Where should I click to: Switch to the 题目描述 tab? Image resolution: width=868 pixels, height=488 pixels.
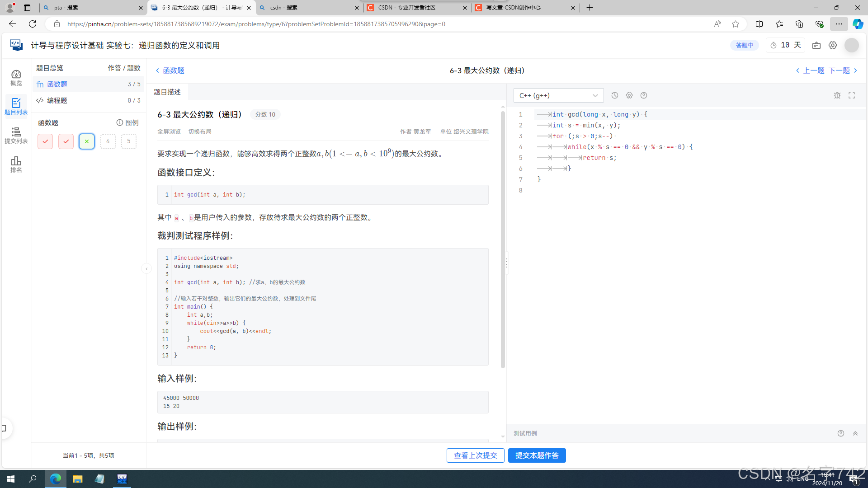[x=166, y=91]
